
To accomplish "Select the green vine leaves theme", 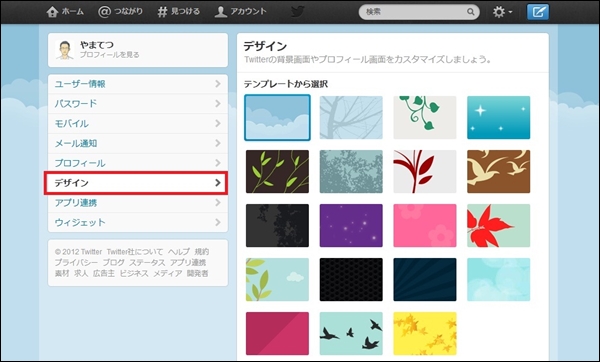I will point(425,117).
